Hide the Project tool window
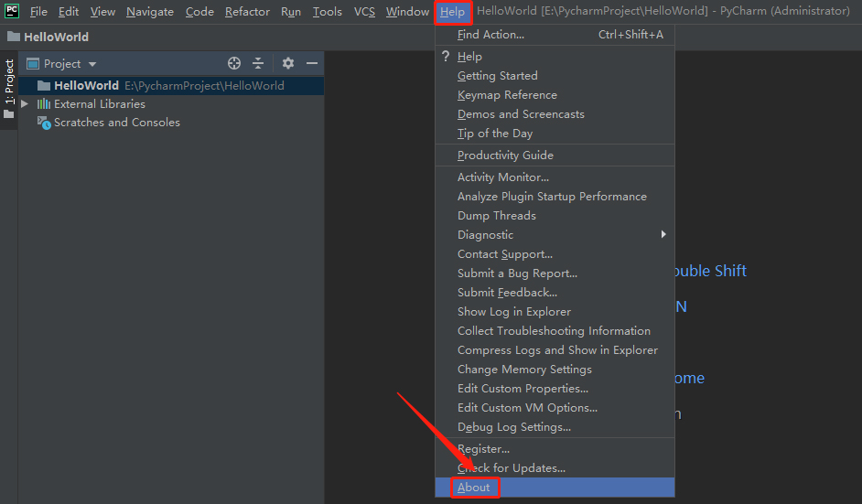 point(312,63)
